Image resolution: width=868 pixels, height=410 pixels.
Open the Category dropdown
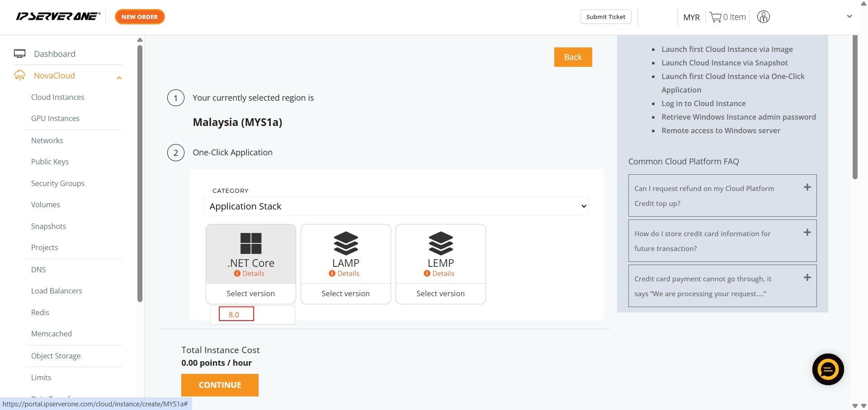pyautogui.click(x=396, y=206)
